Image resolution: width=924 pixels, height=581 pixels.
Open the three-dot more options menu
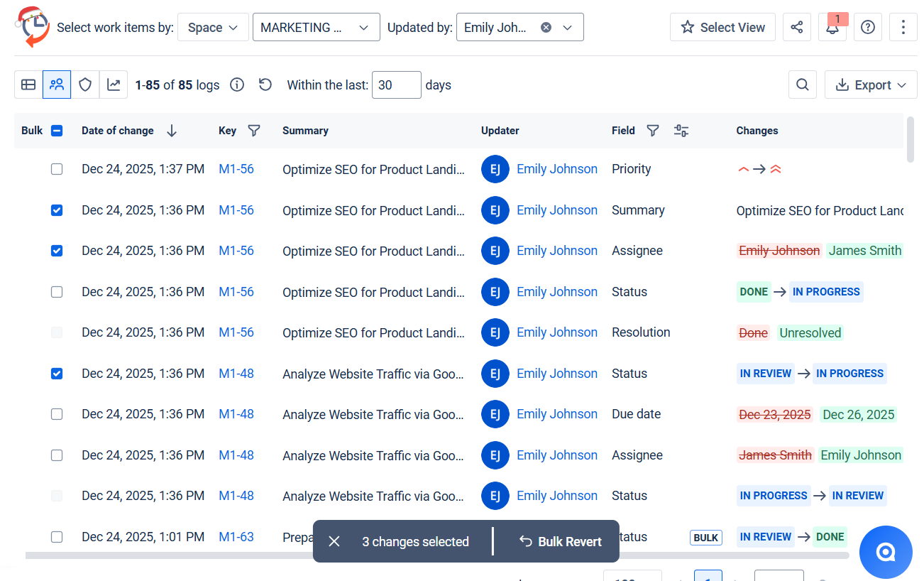[x=903, y=28]
